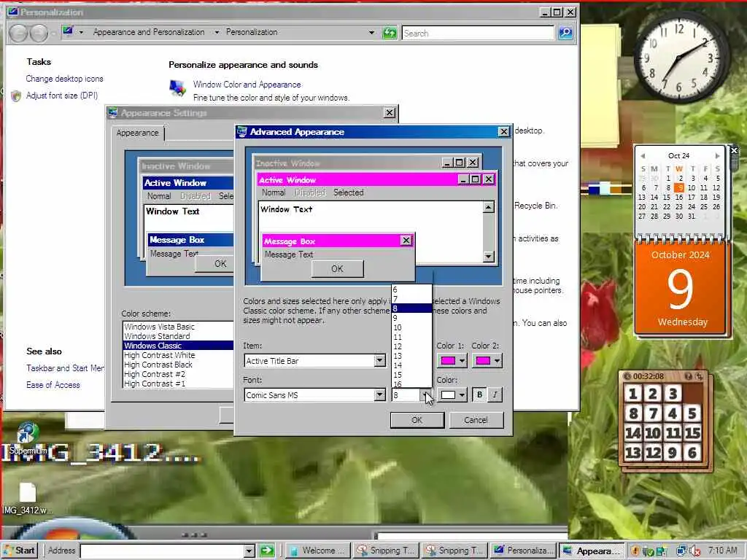Click the Forward navigation arrow in Personalization
747x560 pixels.
click(x=39, y=33)
